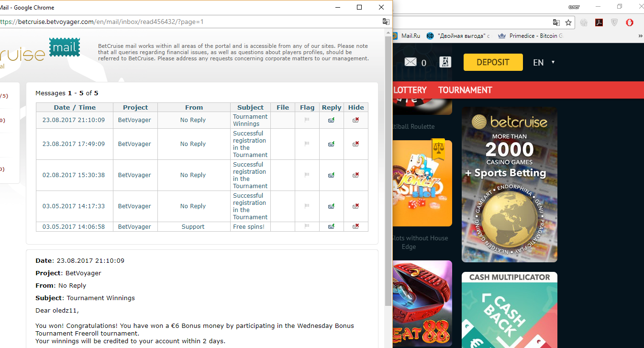Open the 23.08.2017 17:49:09 message link
Screen dimensions: 644x348
73,144
